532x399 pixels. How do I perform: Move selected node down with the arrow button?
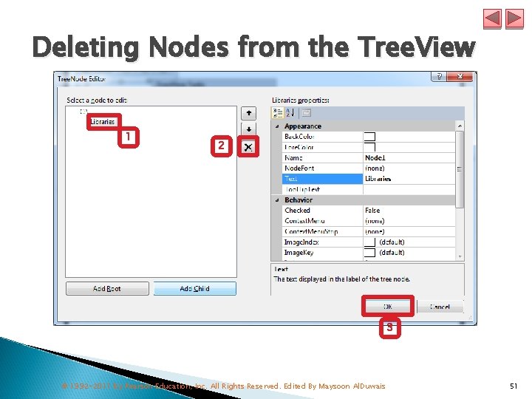[x=249, y=129]
